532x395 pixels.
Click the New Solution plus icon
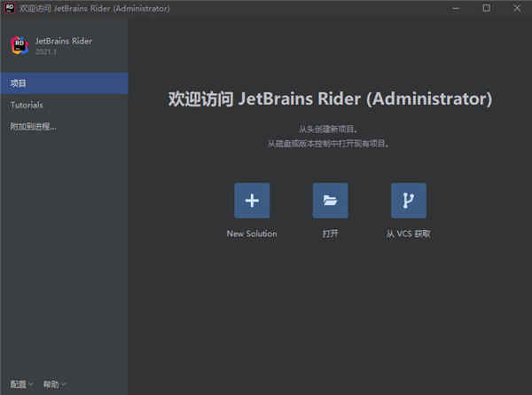tap(252, 201)
